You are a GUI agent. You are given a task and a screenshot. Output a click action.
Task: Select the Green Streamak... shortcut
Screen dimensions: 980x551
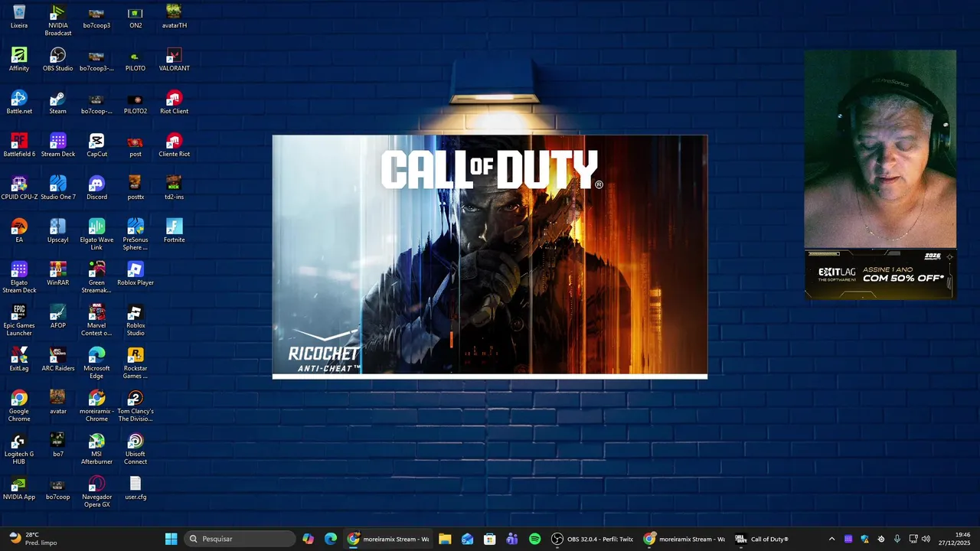click(x=96, y=278)
